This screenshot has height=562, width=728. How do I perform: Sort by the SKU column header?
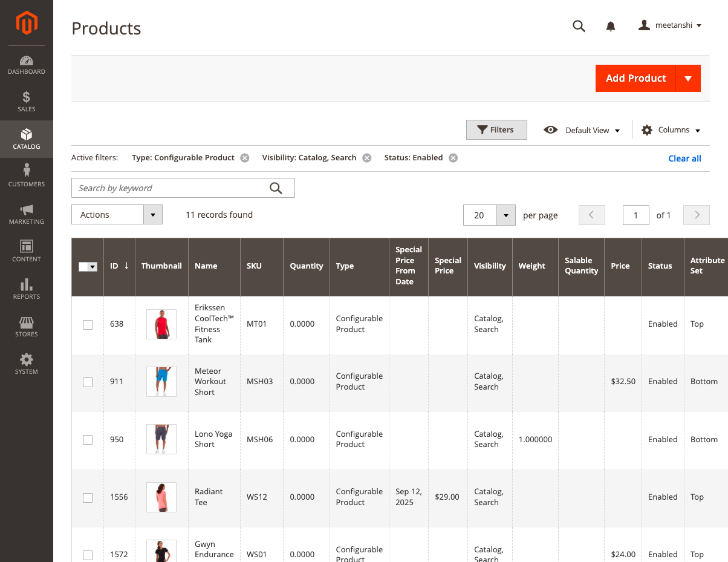point(262,266)
